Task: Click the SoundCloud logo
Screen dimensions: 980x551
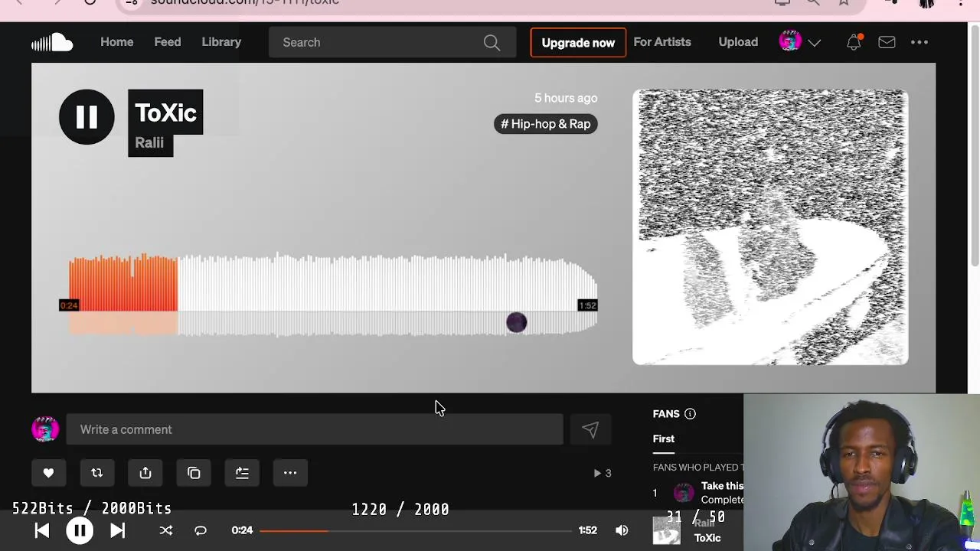Action: 52,43
